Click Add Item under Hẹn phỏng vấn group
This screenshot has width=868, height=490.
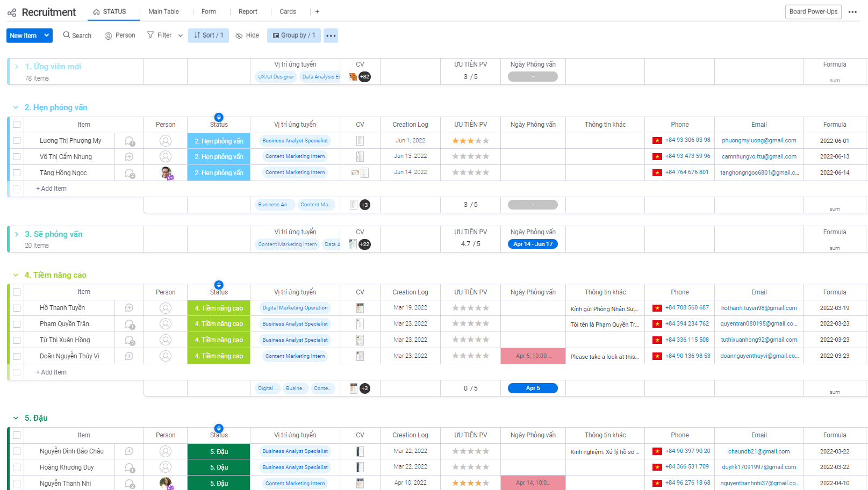[x=51, y=189]
